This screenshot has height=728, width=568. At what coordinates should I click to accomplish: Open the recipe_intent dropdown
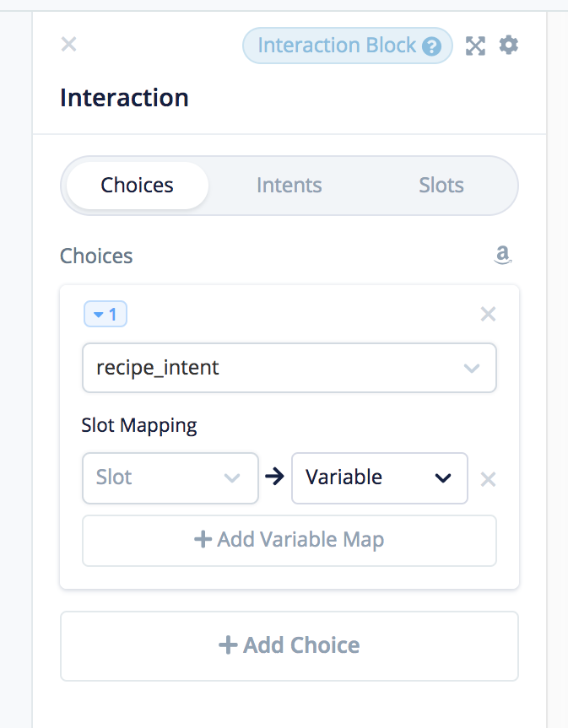(289, 368)
